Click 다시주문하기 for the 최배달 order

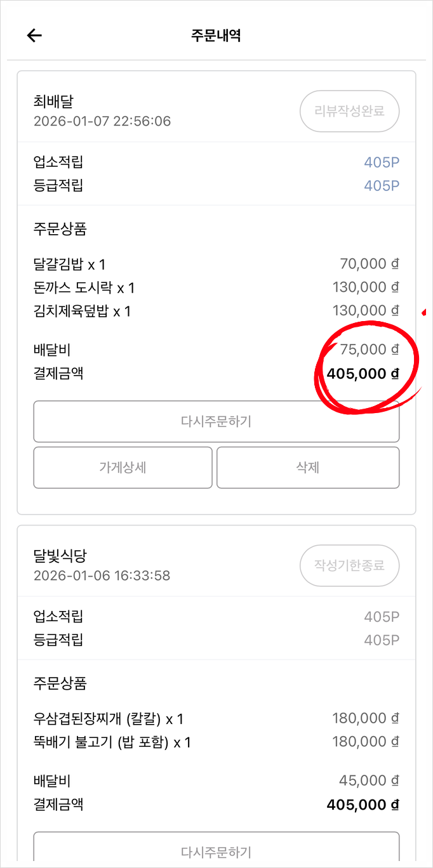tap(216, 421)
